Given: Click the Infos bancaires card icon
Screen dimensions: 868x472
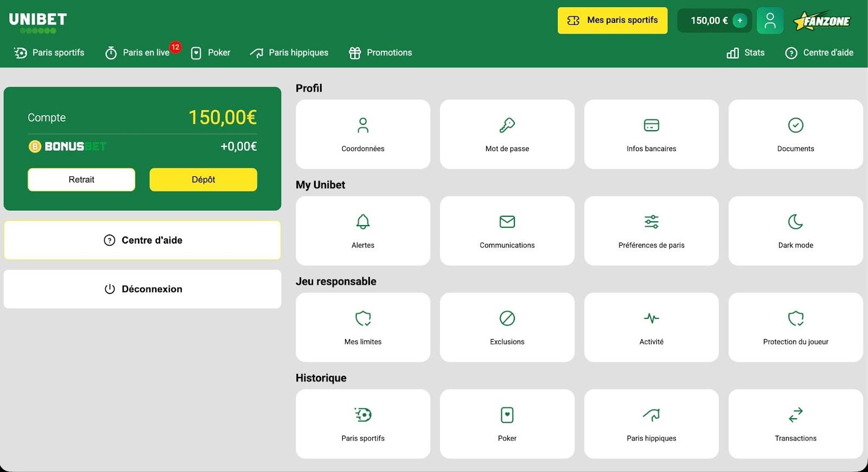Looking at the screenshot, I should [652, 125].
